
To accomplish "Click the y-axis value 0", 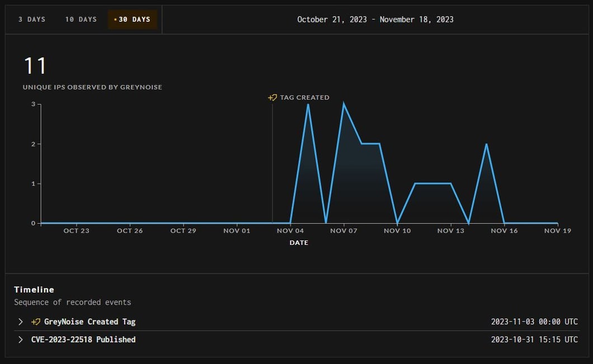I will coord(33,224).
